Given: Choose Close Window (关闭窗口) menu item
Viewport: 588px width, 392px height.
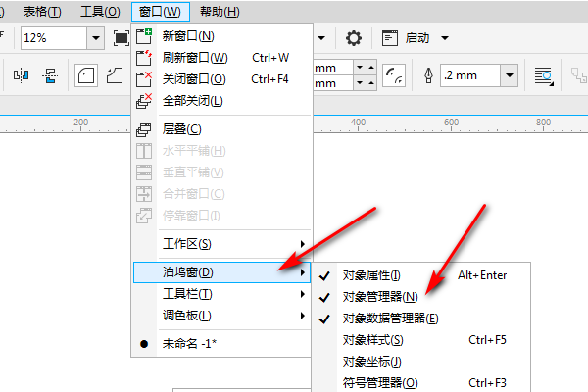Looking at the screenshot, I should 222,79.
